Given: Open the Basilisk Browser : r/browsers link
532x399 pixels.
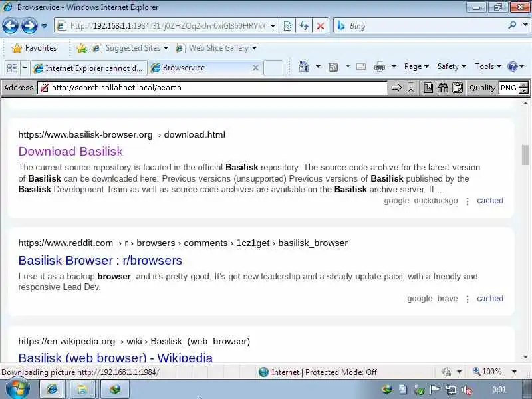Looking at the screenshot, I should pos(100,260).
